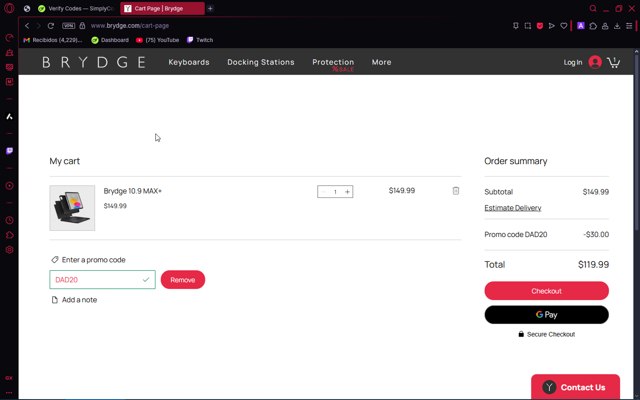
Task: Open the history clock icon in sidebar
Action: point(9,220)
